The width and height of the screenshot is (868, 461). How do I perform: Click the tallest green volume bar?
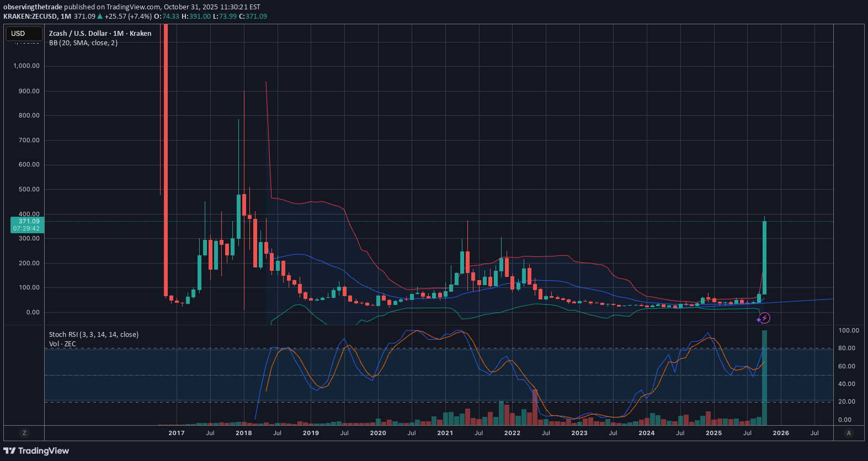point(764,378)
